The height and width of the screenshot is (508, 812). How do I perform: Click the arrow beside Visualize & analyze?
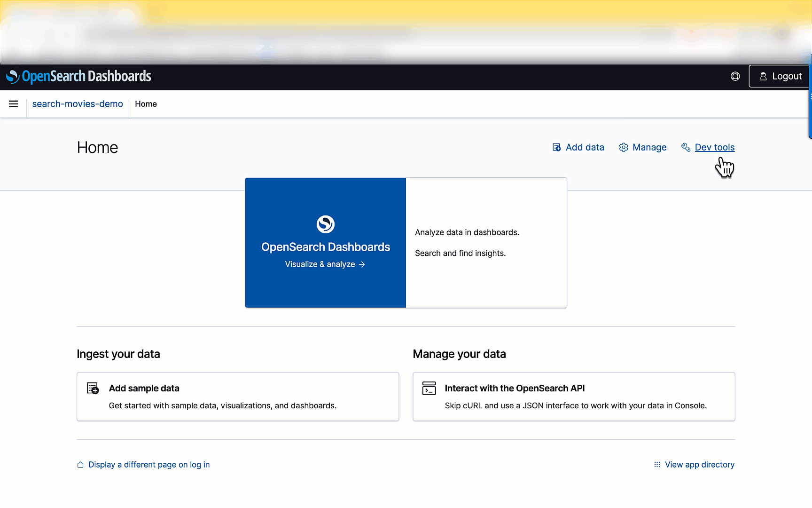pos(362,264)
